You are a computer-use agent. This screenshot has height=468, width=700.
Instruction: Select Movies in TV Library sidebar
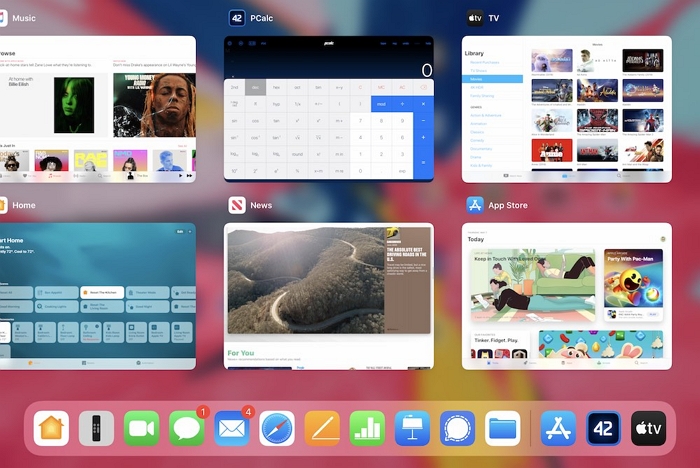click(x=492, y=79)
